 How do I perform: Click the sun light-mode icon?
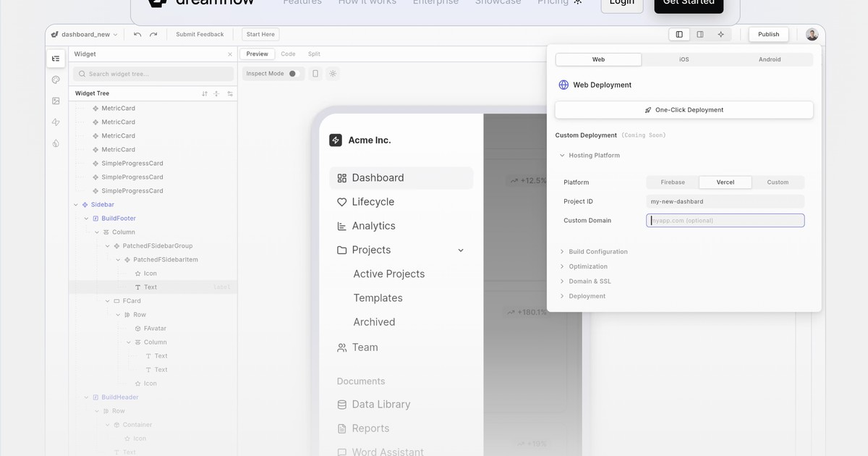pyautogui.click(x=333, y=73)
